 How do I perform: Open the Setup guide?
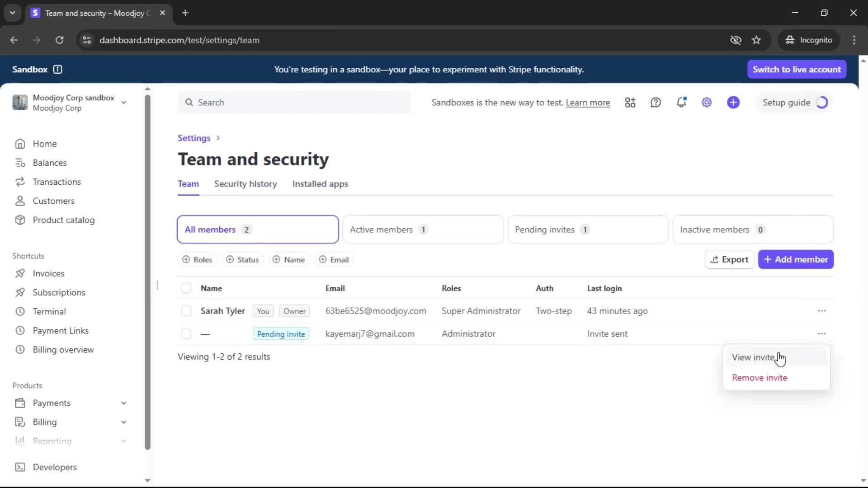[786, 103]
